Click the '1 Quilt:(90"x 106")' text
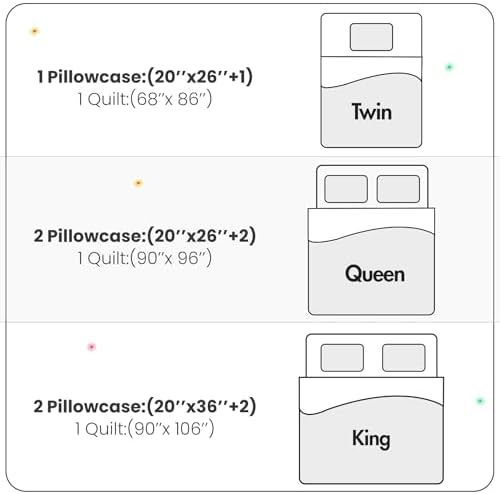The width and height of the screenshot is (500, 494). click(145, 429)
